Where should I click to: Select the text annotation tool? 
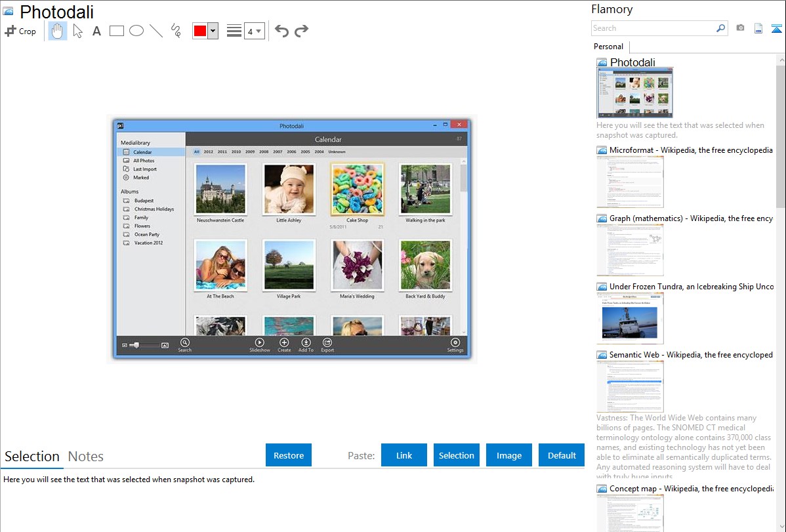(x=96, y=31)
